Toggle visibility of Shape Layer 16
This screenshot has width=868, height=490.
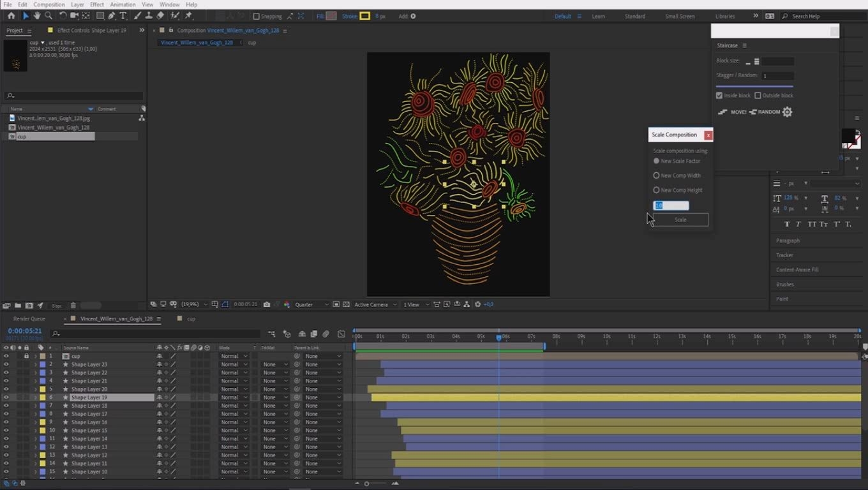pos(6,422)
